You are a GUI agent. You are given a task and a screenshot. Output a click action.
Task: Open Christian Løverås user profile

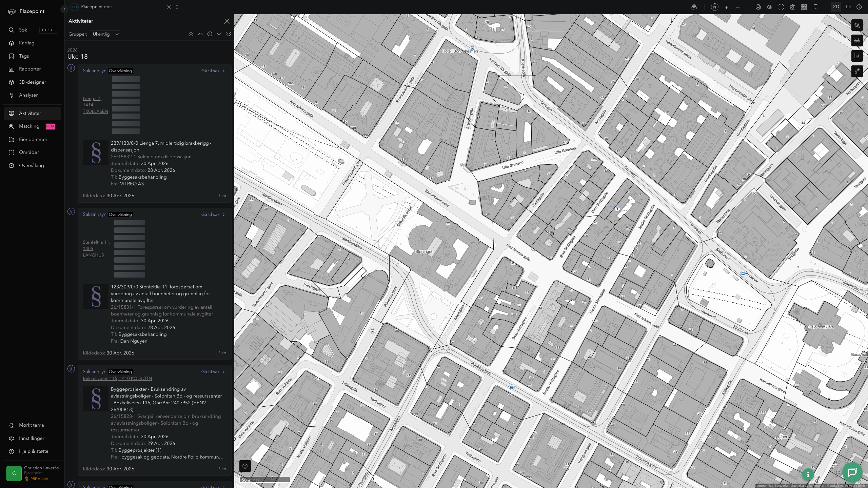(x=32, y=473)
